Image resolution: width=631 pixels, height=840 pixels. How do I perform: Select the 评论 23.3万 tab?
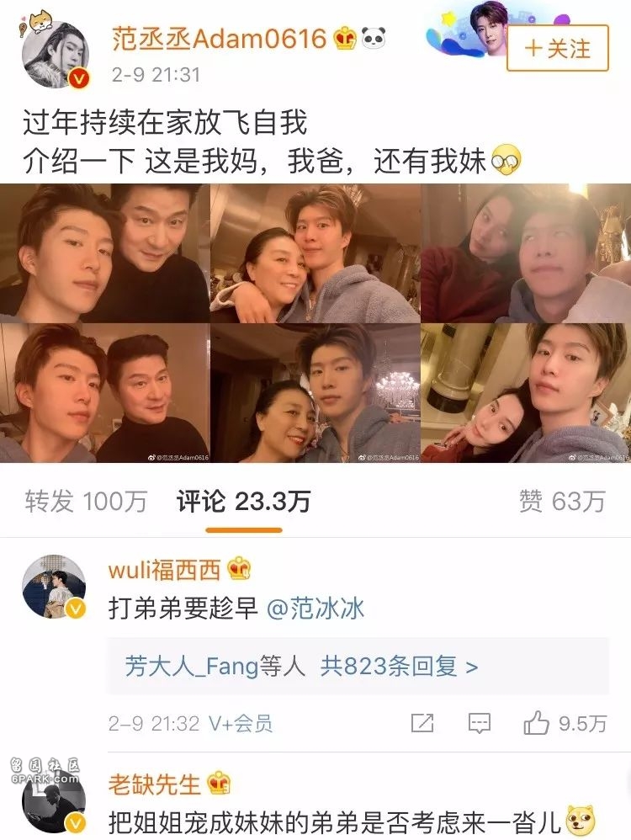pyautogui.click(x=244, y=502)
